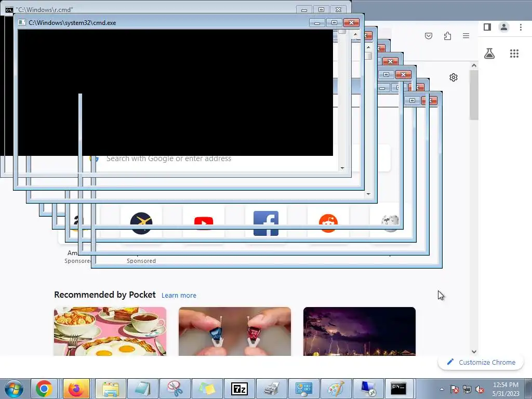Open the sponsored yellow-plane shortcut tile
This screenshot has width=532, height=399.
click(141, 223)
